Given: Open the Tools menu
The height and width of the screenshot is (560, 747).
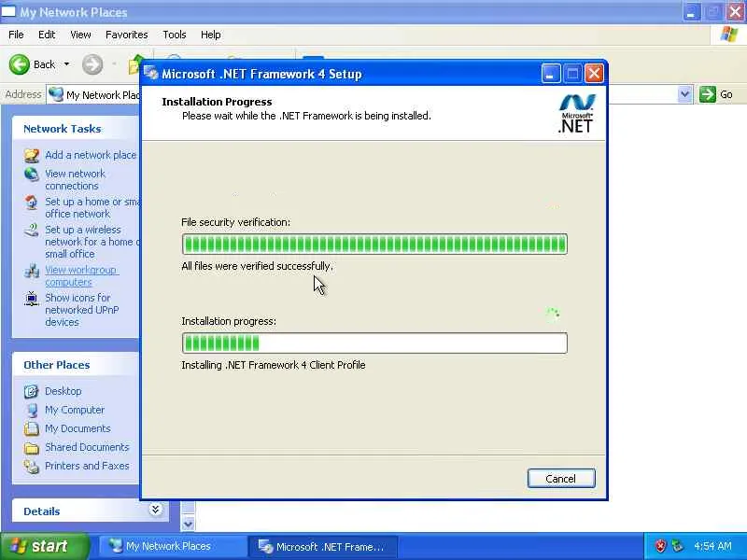Looking at the screenshot, I should [175, 35].
